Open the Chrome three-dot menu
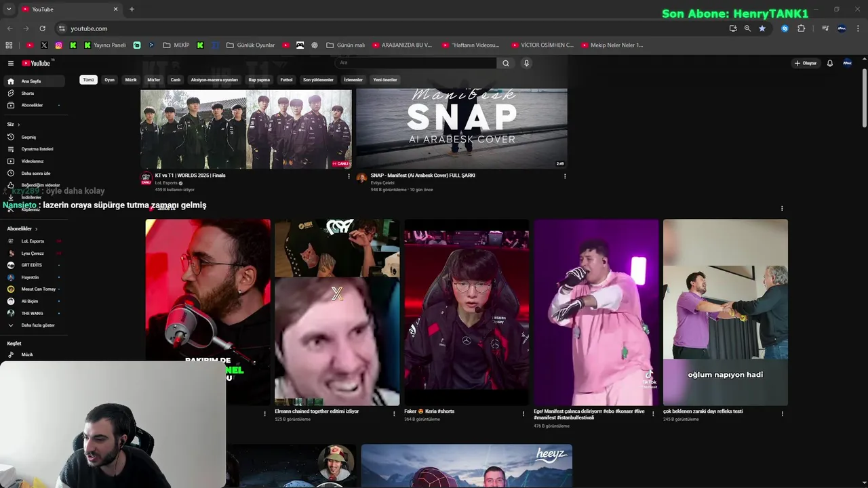 (859, 28)
